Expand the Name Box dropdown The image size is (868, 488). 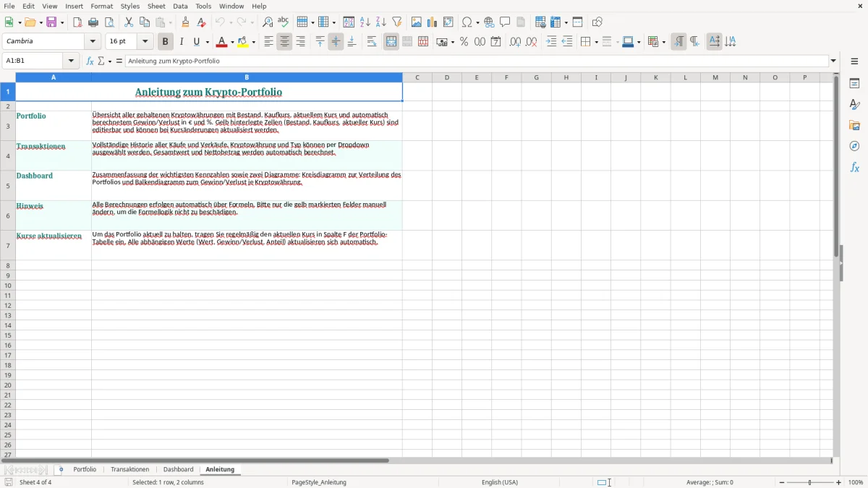pos(71,61)
